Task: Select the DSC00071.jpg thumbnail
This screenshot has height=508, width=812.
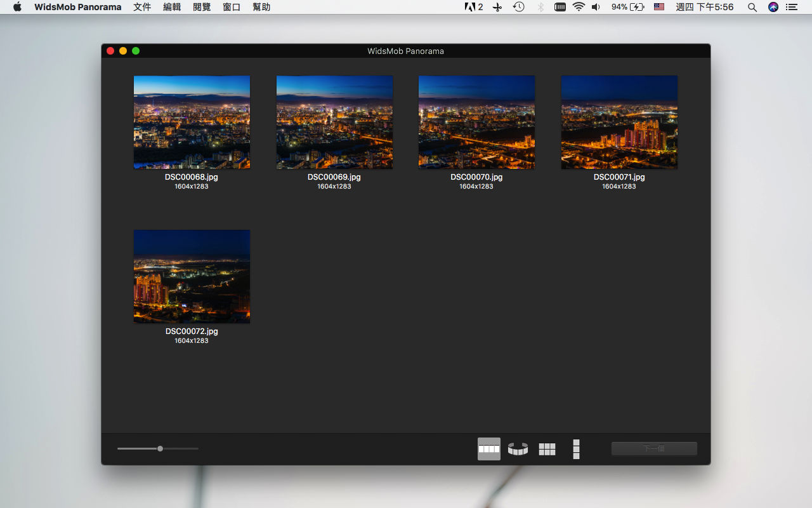Action: coord(619,122)
